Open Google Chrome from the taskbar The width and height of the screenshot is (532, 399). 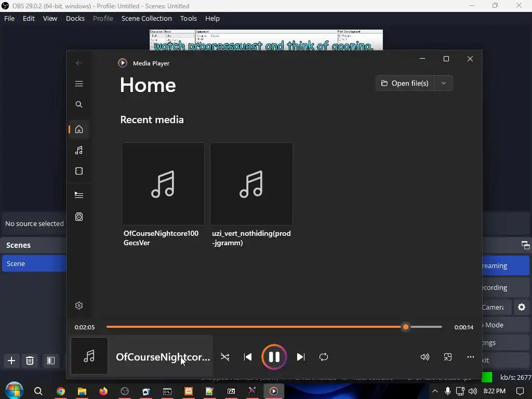click(61, 391)
